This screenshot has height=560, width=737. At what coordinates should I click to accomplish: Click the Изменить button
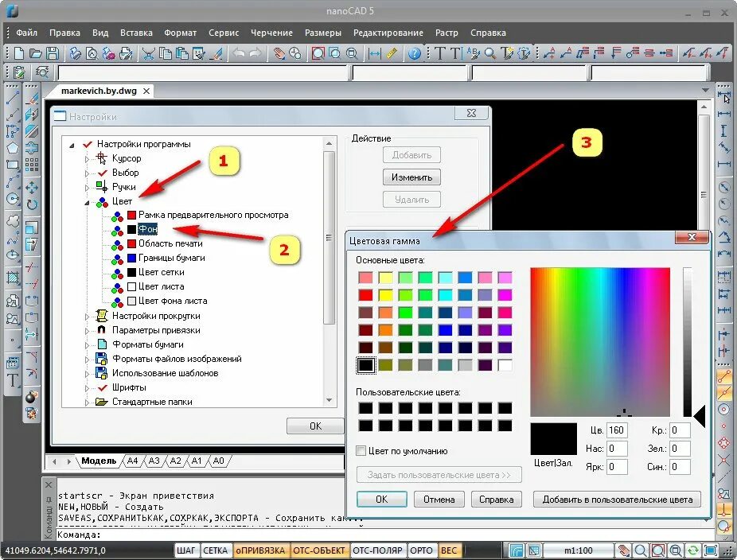pos(411,177)
